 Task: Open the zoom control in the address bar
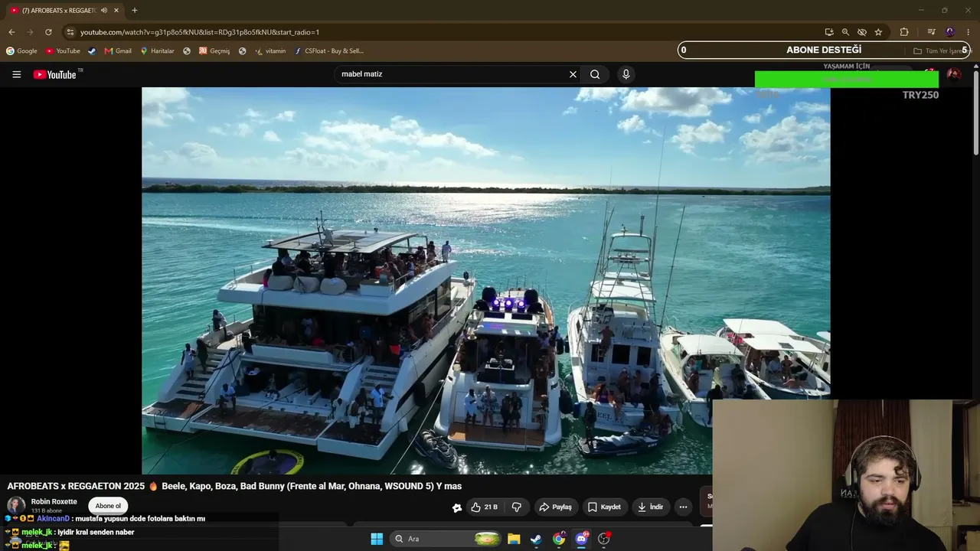pos(845,32)
